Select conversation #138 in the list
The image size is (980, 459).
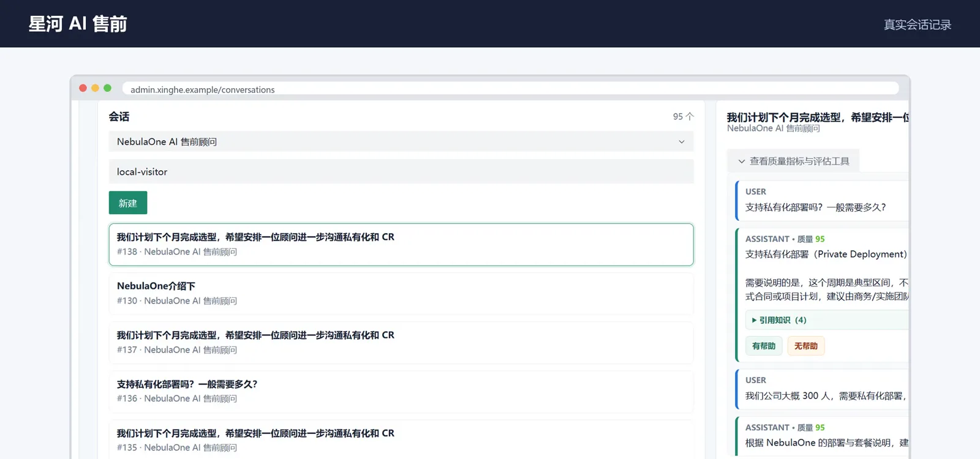click(x=401, y=244)
